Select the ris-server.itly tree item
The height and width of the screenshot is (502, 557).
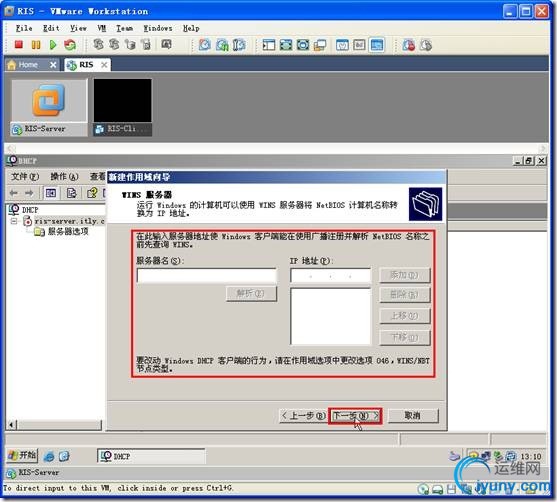[x=70, y=221]
